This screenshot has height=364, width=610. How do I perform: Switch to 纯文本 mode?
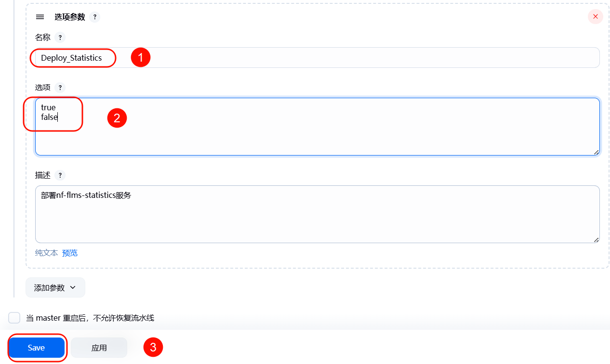pos(46,253)
